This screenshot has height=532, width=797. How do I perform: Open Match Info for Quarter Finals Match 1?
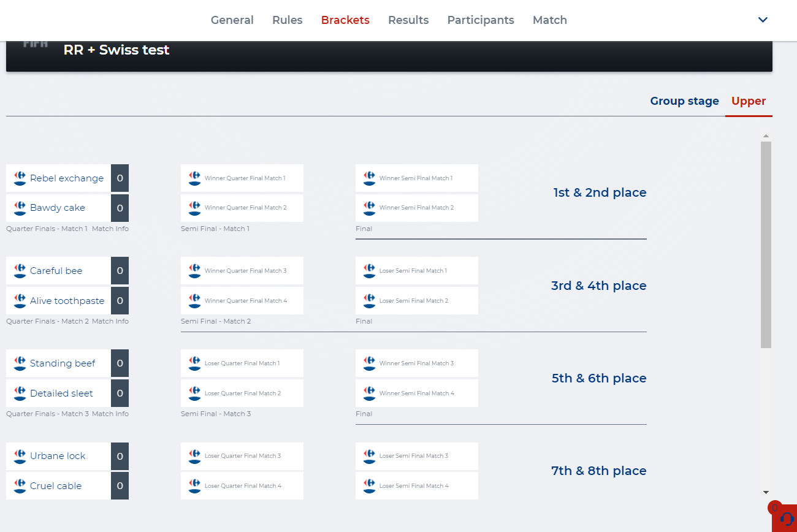(110, 229)
